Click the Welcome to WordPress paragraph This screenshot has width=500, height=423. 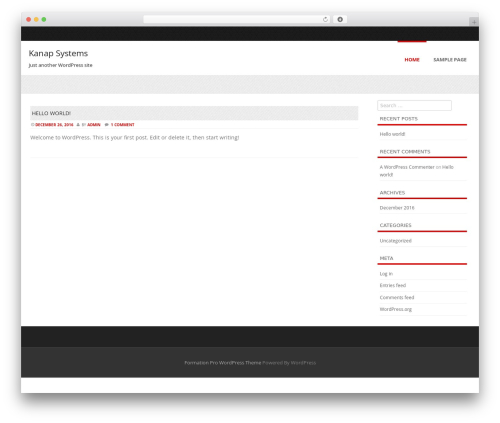coord(135,138)
